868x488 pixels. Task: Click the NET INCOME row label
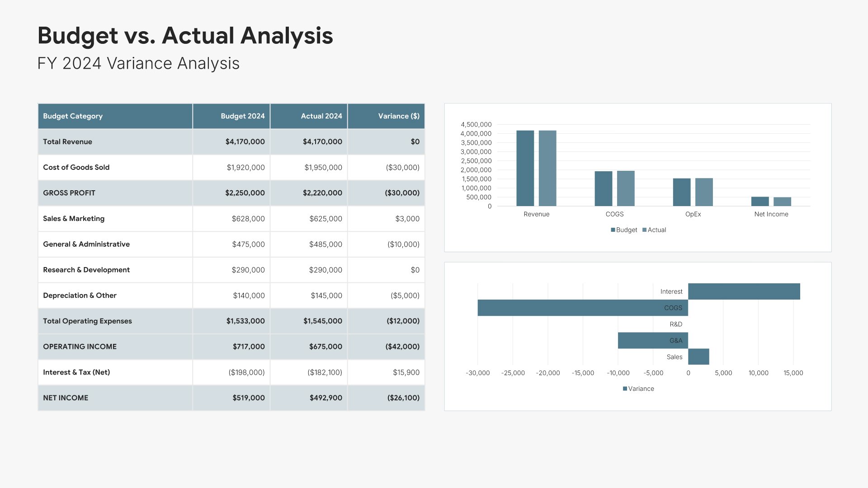[66, 398]
